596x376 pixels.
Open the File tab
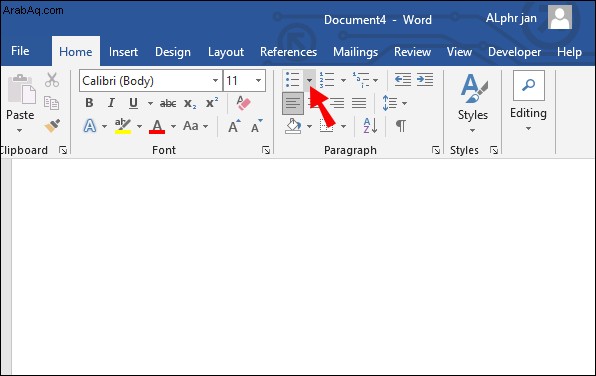(x=20, y=51)
